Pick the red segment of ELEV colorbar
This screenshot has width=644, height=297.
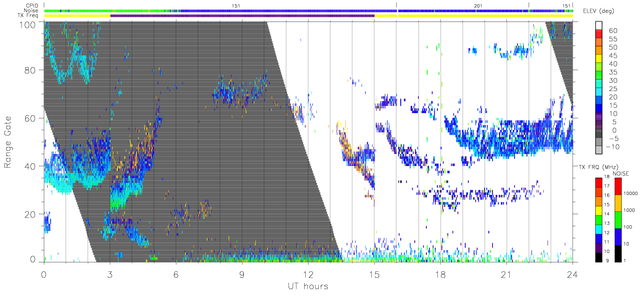point(599,34)
